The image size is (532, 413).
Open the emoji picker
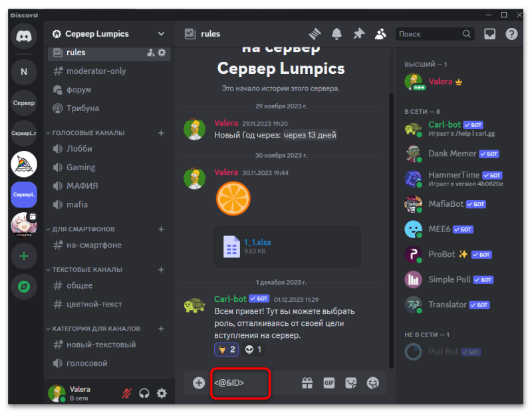click(x=372, y=383)
